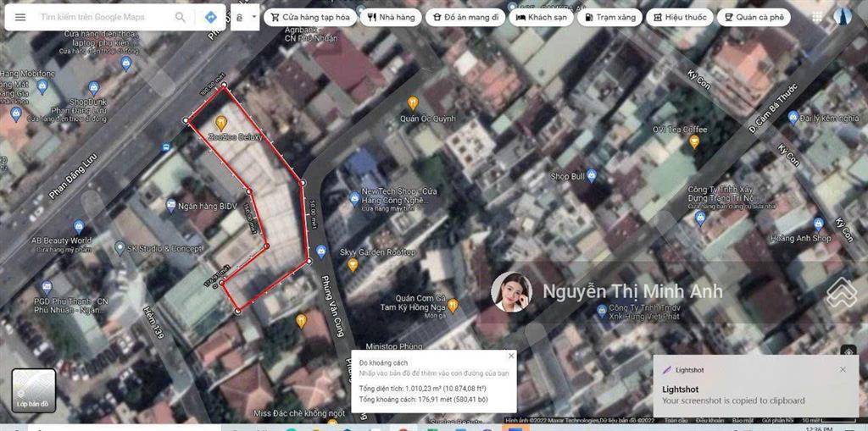
Task: Filter by 'Cửa hàng tạp hóa'
Action: coord(310,17)
